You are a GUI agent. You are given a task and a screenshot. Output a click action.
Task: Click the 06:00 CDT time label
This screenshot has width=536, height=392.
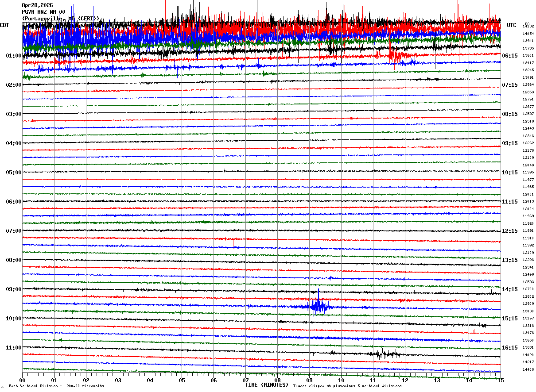click(x=14, y=202)
